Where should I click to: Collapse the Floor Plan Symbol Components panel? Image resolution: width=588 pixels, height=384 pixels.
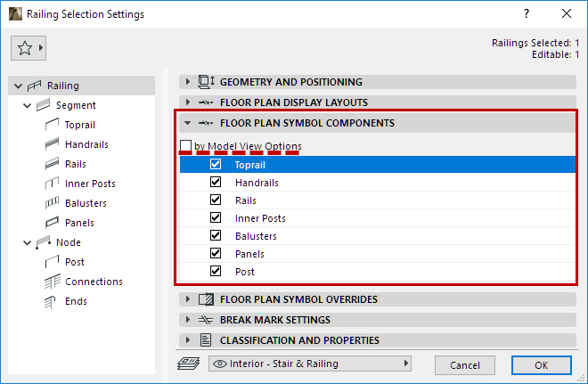188,124
